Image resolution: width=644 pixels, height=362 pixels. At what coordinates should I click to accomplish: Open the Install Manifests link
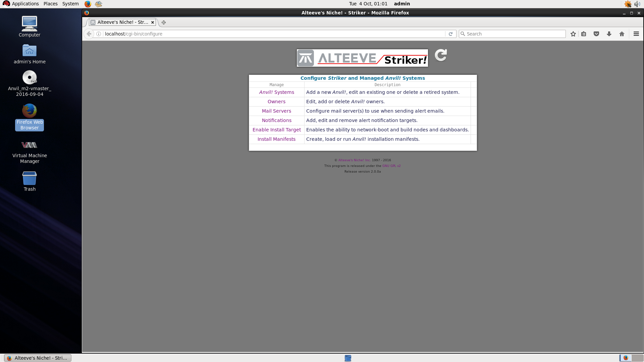[x=276, y=139]
